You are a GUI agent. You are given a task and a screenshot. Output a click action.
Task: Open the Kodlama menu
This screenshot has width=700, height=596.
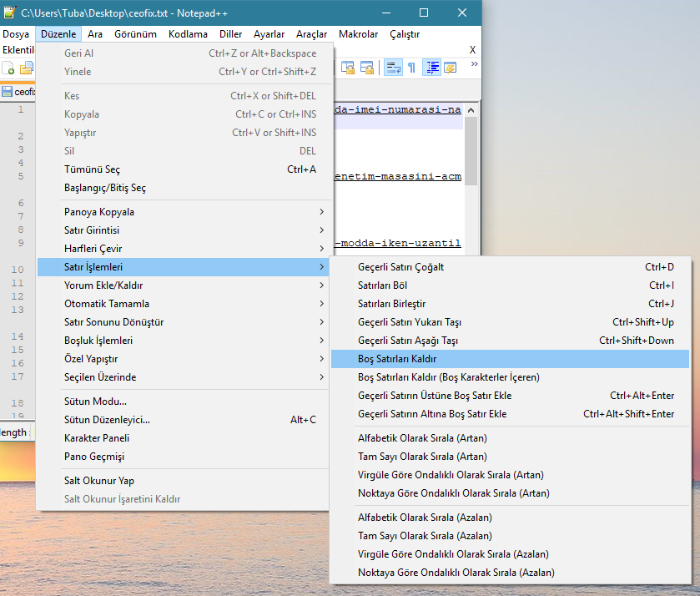[x=188, y=34]
